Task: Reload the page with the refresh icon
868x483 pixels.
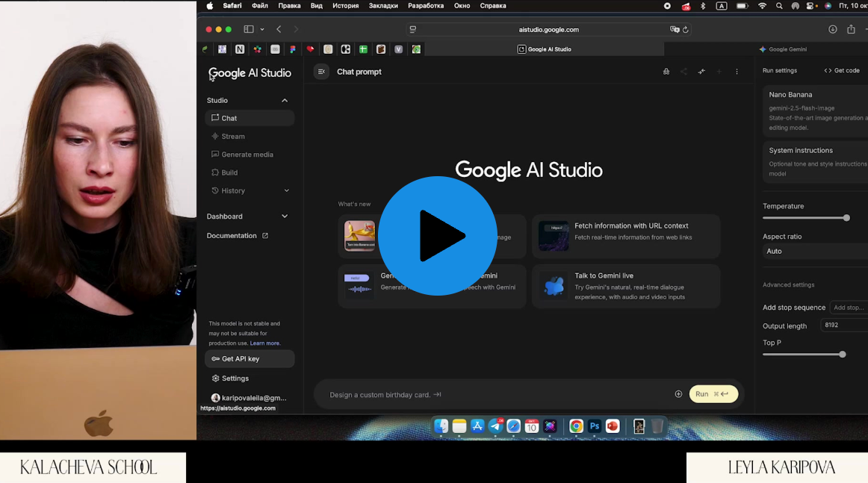Action: 686,30
